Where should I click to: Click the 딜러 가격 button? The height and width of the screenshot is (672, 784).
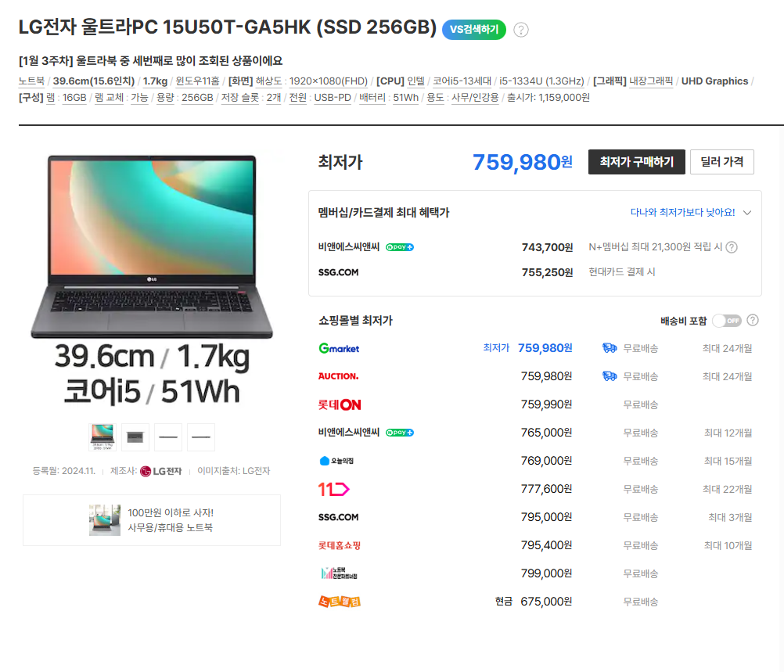721,162
